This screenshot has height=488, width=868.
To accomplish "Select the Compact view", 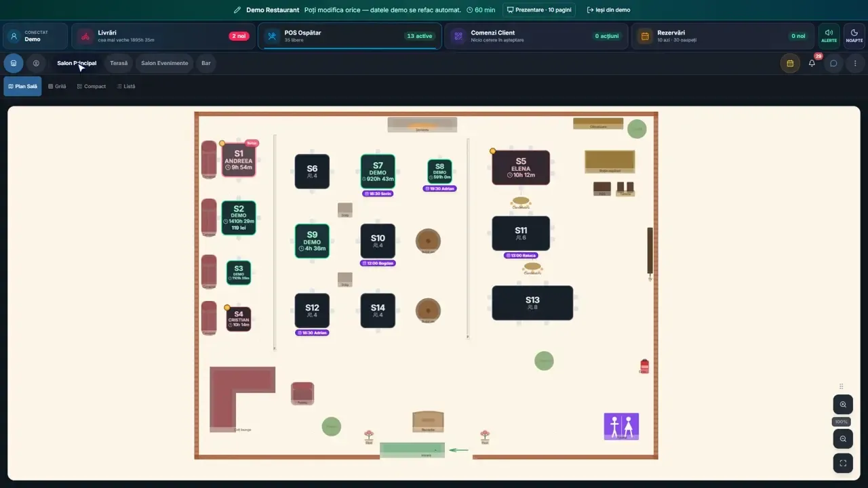I will 92,86.
